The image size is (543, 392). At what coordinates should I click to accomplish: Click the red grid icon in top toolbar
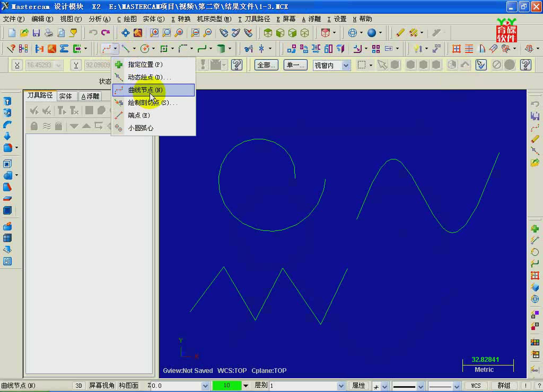[x=457, y=49]
